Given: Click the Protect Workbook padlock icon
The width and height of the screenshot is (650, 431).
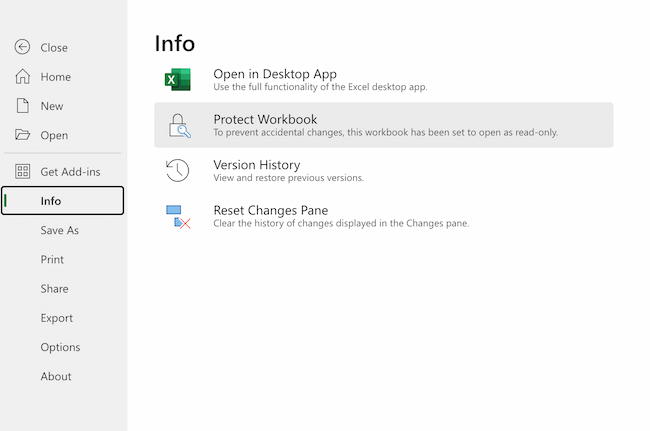Looking at the screenshot, I should coord(178,125).
